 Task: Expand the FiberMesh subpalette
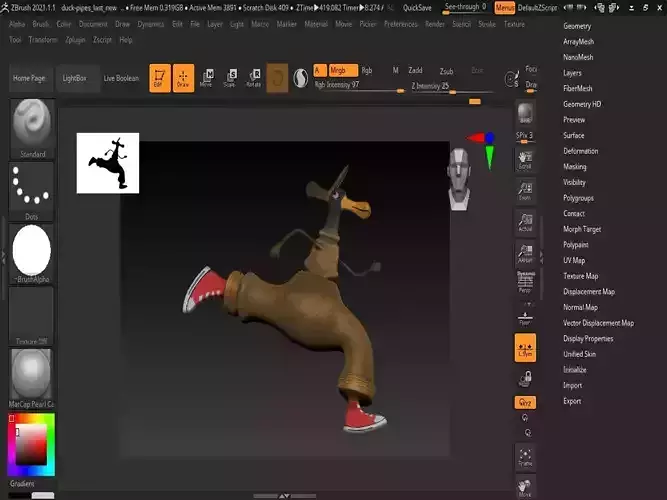coord(578,89)
